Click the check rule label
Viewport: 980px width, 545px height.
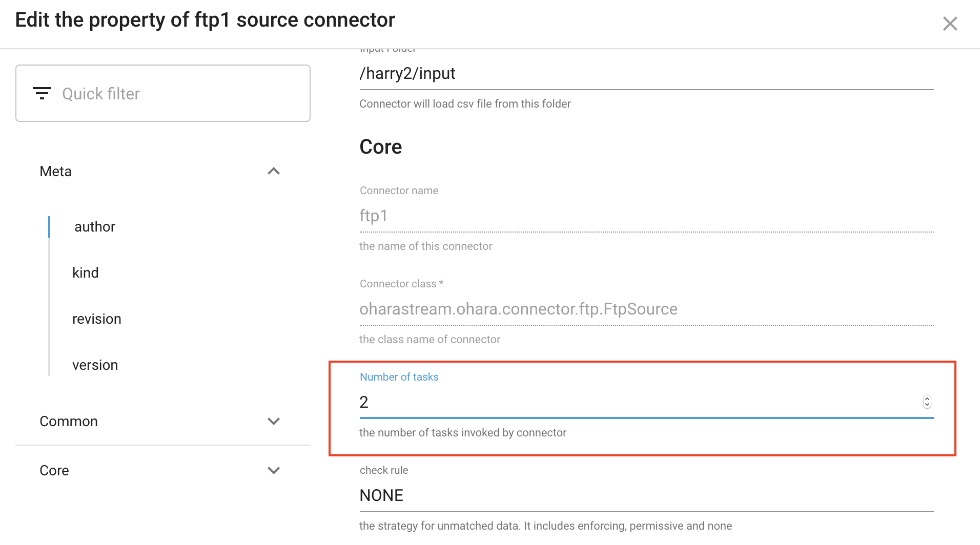pyautogui.click(x=384, y=470)
